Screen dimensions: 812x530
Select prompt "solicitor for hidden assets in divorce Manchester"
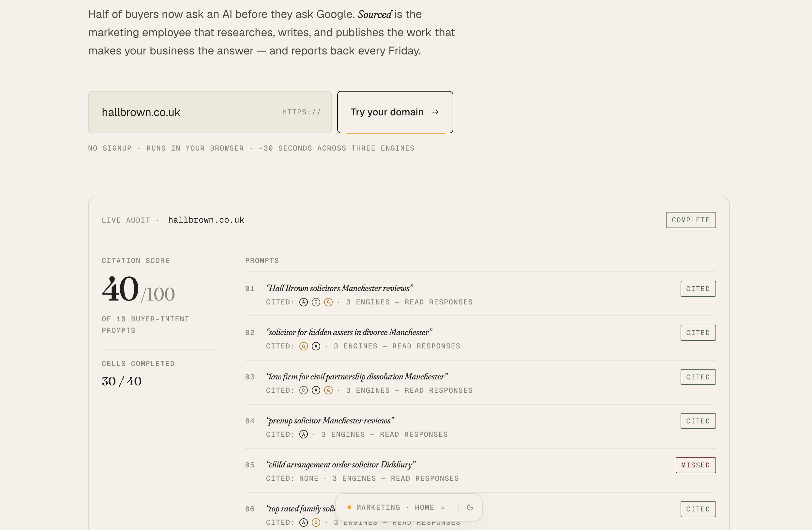click(349, 332)
